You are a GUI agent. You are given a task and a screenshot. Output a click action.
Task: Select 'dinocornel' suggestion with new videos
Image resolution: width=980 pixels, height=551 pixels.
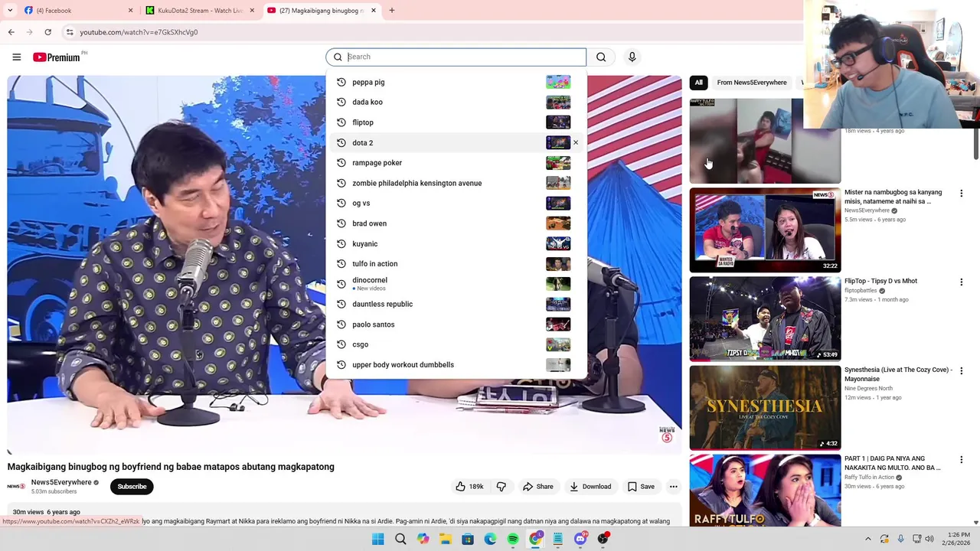(x=456, y=284)
